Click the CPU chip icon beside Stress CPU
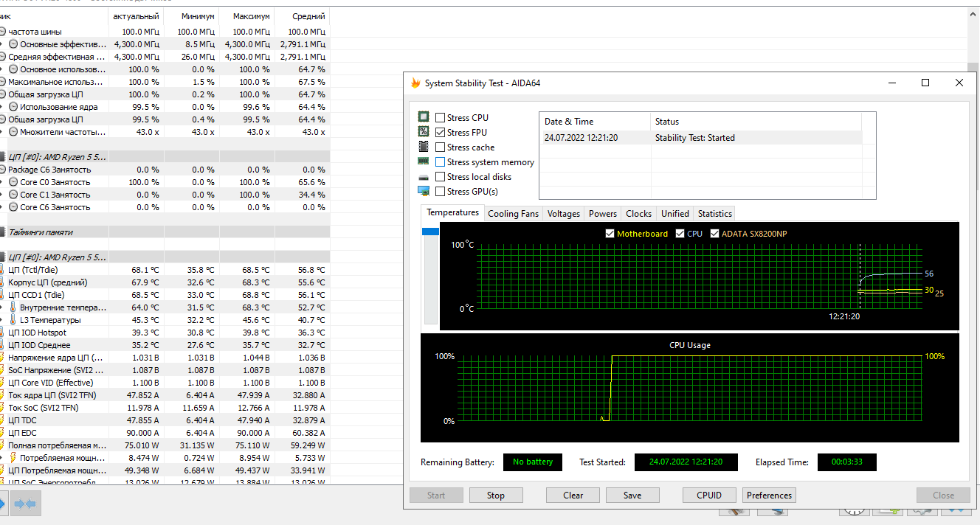Screen dimensions: 980x525 pos(424,117)
